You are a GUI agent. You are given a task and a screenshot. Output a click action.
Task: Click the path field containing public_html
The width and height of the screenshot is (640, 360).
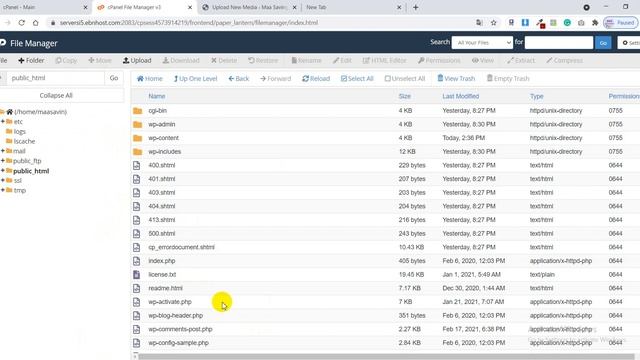pyautogui.click(x=55, y=78)
